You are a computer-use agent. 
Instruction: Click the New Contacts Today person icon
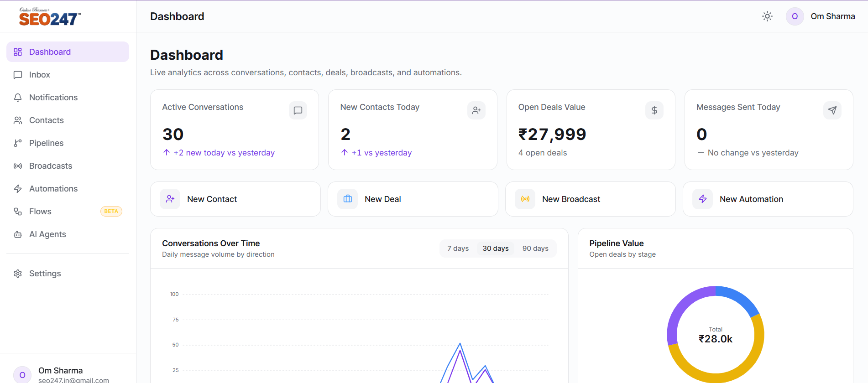click(x=476, y=110)
